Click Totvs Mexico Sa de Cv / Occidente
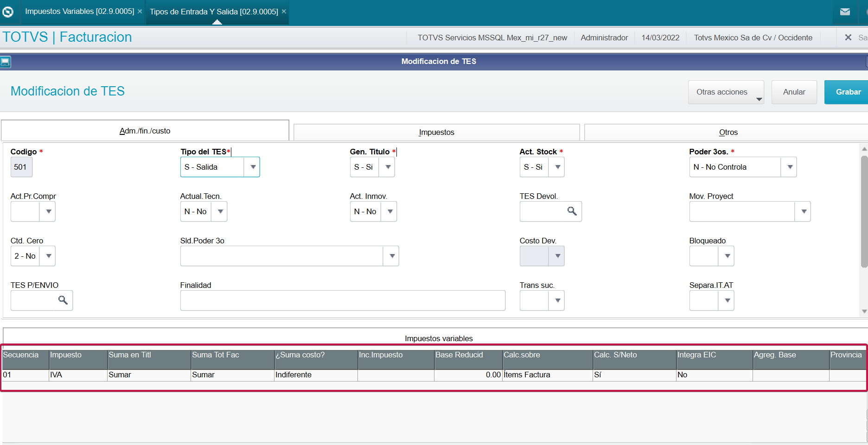Screen dimensions: 868x445 (753, 38)
